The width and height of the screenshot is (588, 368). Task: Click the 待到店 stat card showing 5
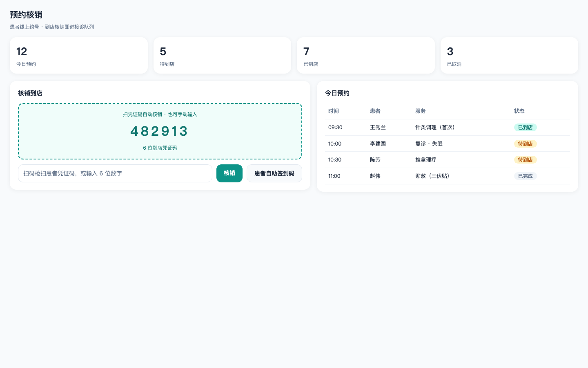coord(222,56)
